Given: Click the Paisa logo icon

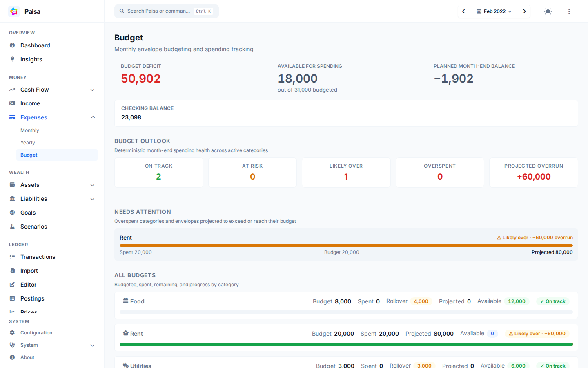Looking at the screenshot, I should 14,11.
